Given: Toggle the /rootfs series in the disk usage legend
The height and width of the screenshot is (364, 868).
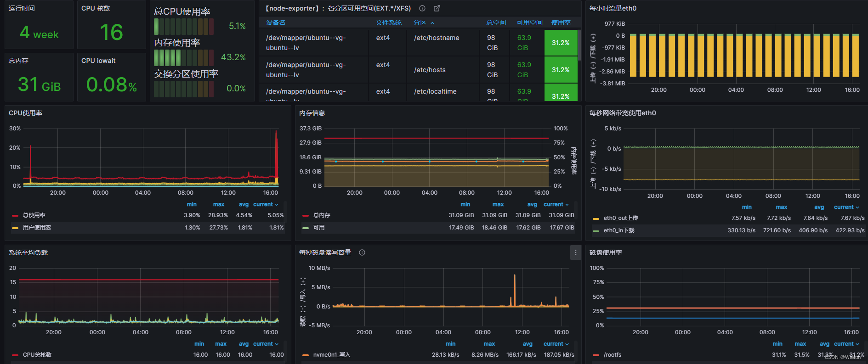Looking at the screenshot, I should pyautogui.click(x=613, y=355).
